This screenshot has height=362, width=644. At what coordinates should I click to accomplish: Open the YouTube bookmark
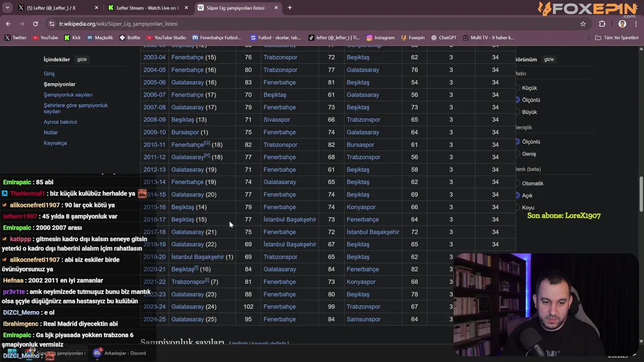pos(45,38)
